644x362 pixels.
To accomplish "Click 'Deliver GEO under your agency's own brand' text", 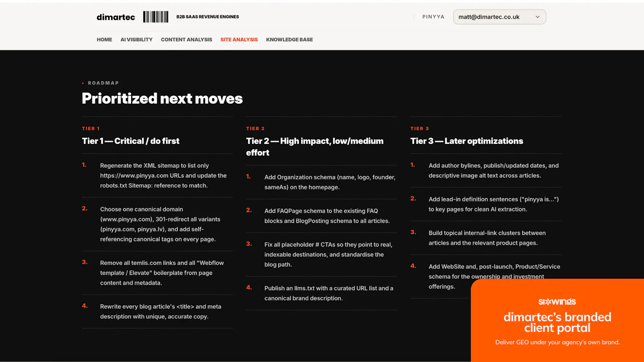I will 557,342.
